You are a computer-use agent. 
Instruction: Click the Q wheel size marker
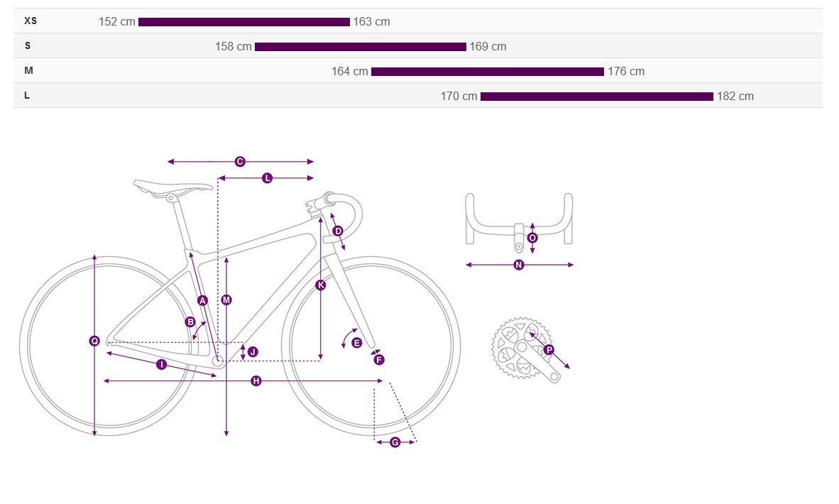coord(94,341)
